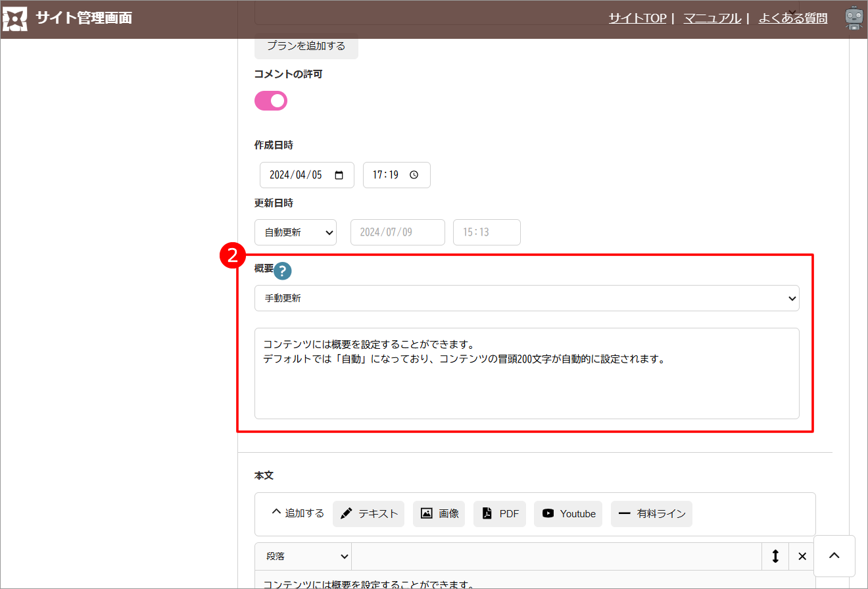The width and height of the screenshot is (868, 589).
Task: Click the プランを追加する button
Action: point(306,46)
